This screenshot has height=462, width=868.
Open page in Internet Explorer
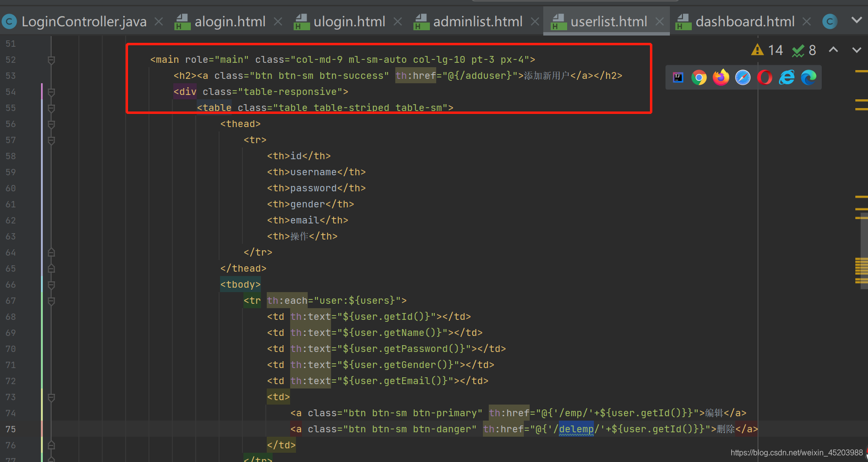tap(787, 77)
